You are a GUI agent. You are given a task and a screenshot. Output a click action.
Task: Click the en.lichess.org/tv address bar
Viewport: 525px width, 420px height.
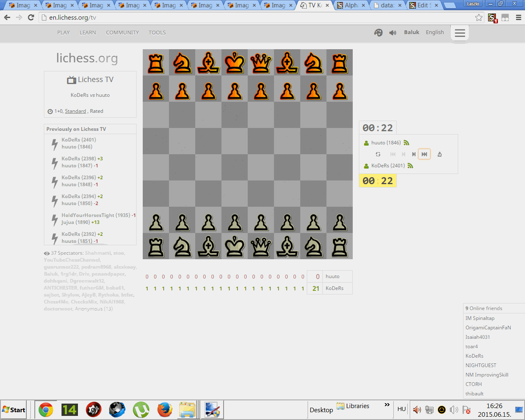click(x=258, y=18)
